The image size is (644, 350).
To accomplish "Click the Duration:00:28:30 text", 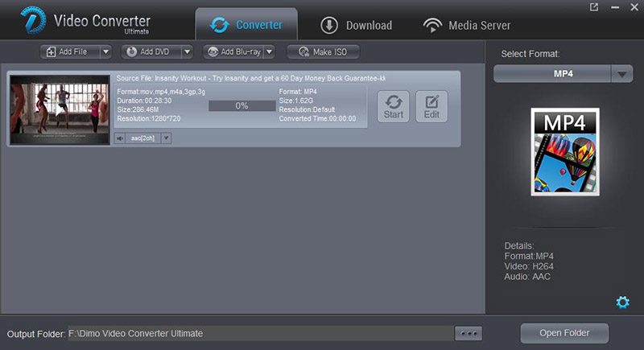I will point(144,101).
